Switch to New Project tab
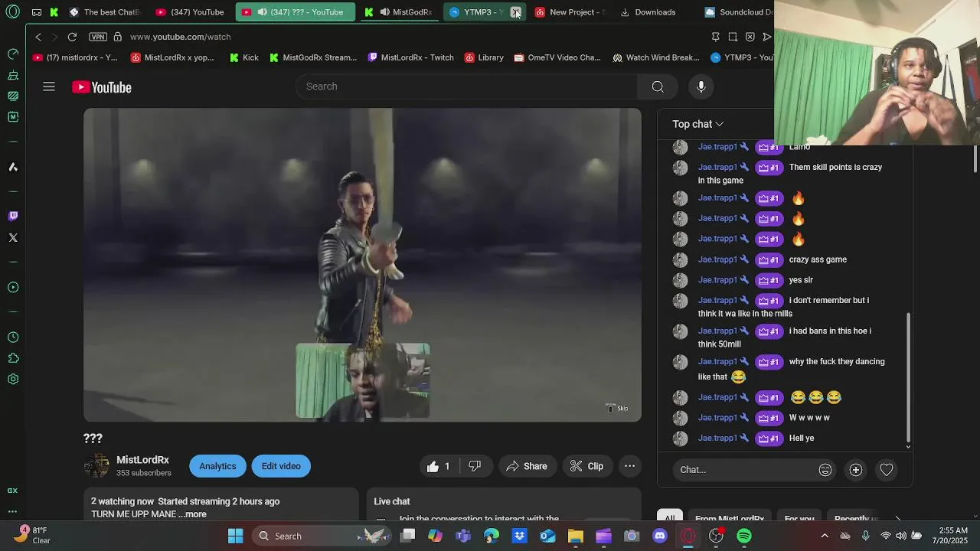980x551 pixels. click(x=571, y=12)
